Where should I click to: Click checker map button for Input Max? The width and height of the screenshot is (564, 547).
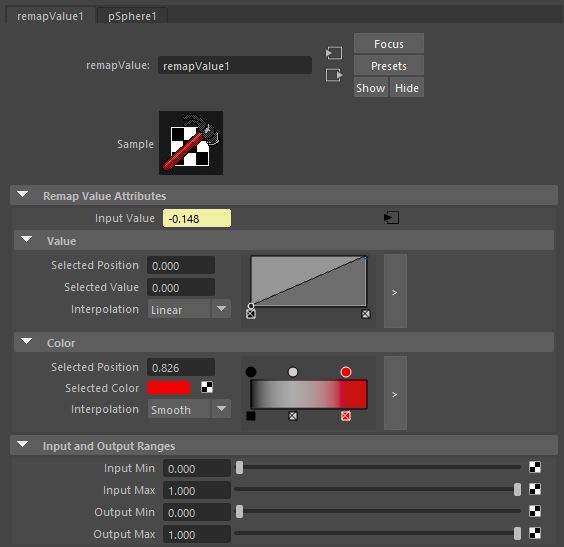coord(535,489)
